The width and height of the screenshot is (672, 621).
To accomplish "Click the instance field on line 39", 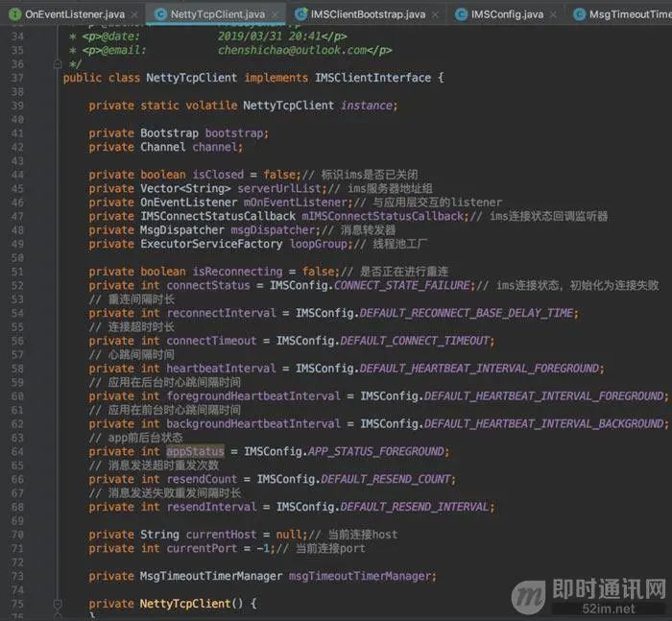I will (367, 106).
